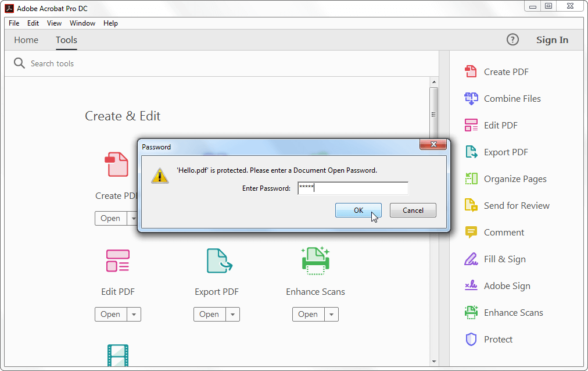Screen dimensions: 588x371
Task: Click the search magnifier icon
Action: pos(19,63)
